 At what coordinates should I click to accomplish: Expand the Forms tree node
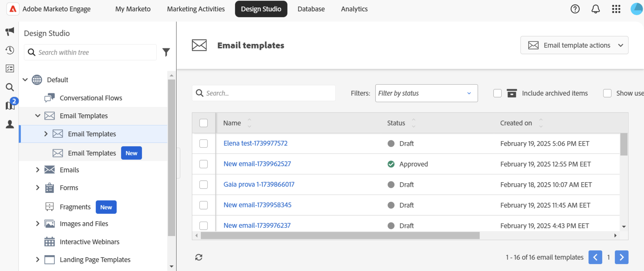38,188
